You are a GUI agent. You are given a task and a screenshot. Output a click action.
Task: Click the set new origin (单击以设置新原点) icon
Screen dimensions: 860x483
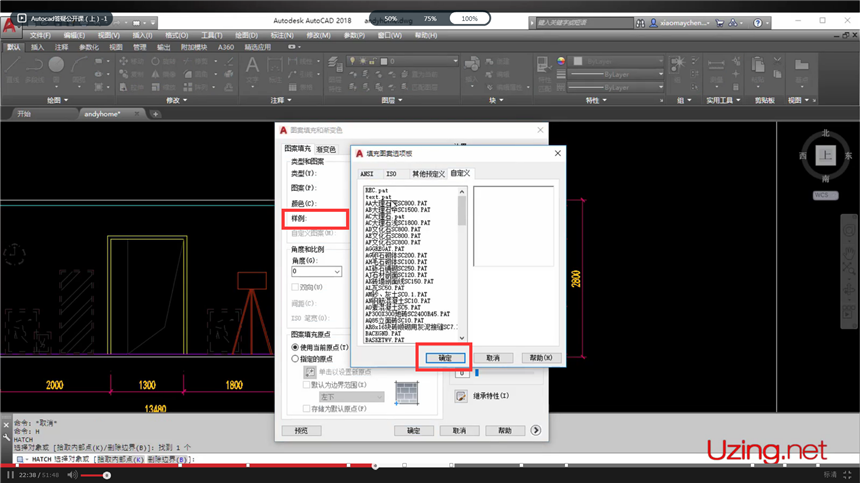tap(311, 372)
